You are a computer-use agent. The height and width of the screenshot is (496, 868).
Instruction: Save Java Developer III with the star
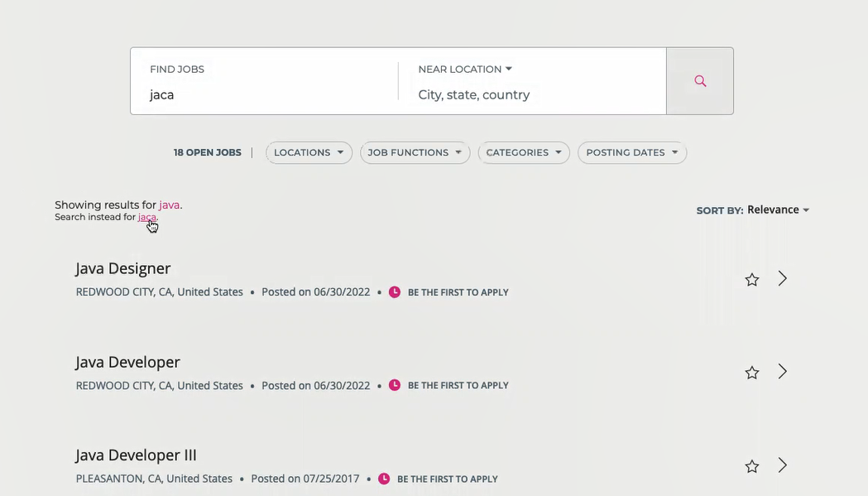point(751,466)
